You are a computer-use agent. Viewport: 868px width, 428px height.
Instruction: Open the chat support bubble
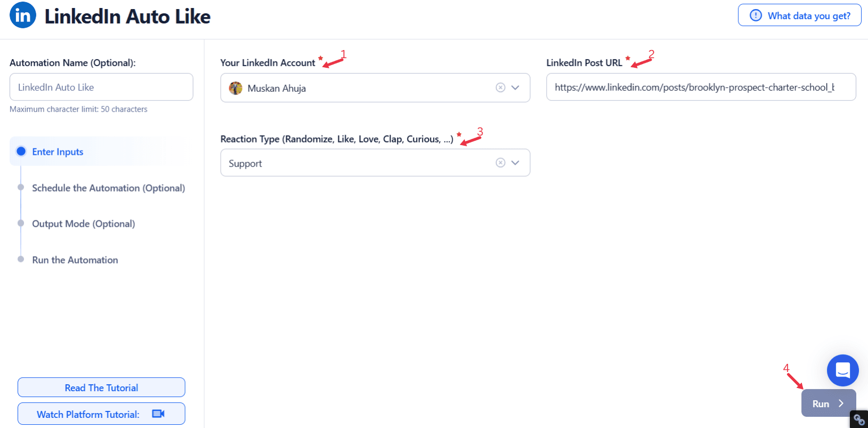(x=842, y=370)
